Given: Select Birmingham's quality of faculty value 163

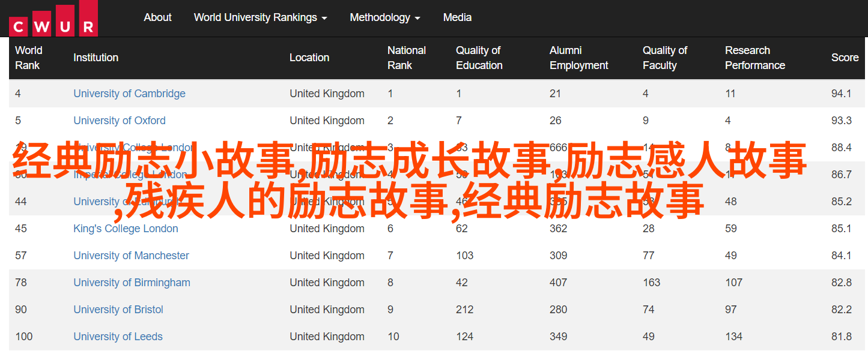Looking at the screenshot, I should point(652,283).
